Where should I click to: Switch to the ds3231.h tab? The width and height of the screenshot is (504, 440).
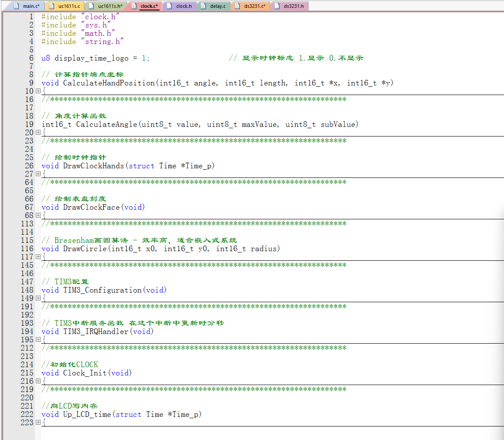pyautogui.click(x=290, y=6)
